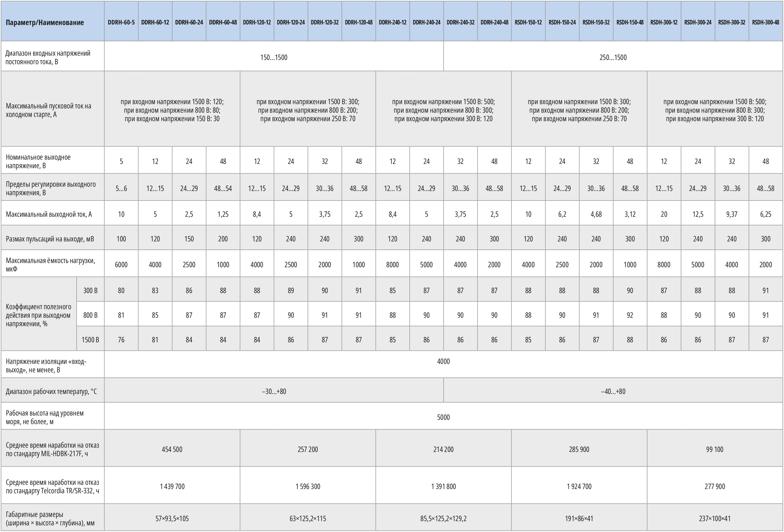Select the DDRH-60-48 column header

click(223, 21)
